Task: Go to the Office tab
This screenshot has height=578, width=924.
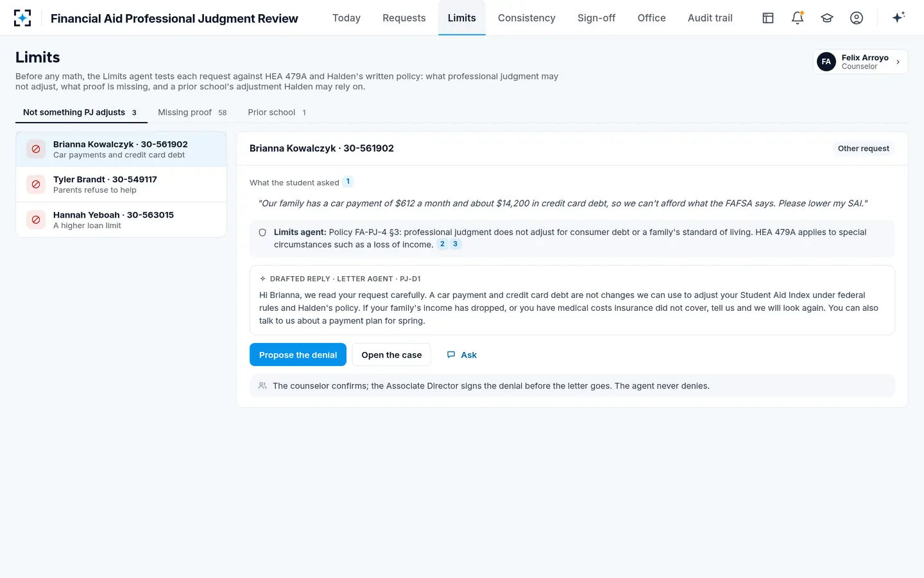Action: tap(651, 18)
